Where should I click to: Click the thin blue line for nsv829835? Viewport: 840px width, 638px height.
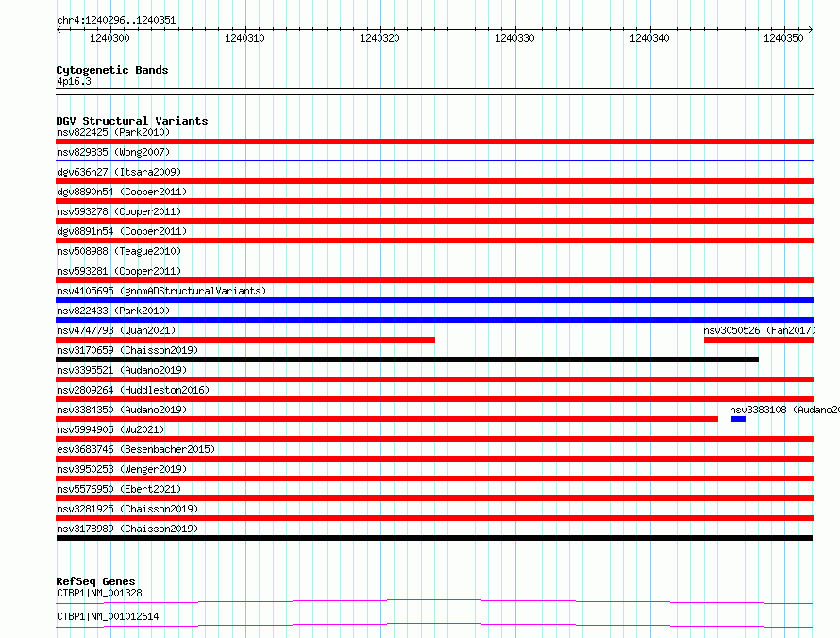point(434,160)
